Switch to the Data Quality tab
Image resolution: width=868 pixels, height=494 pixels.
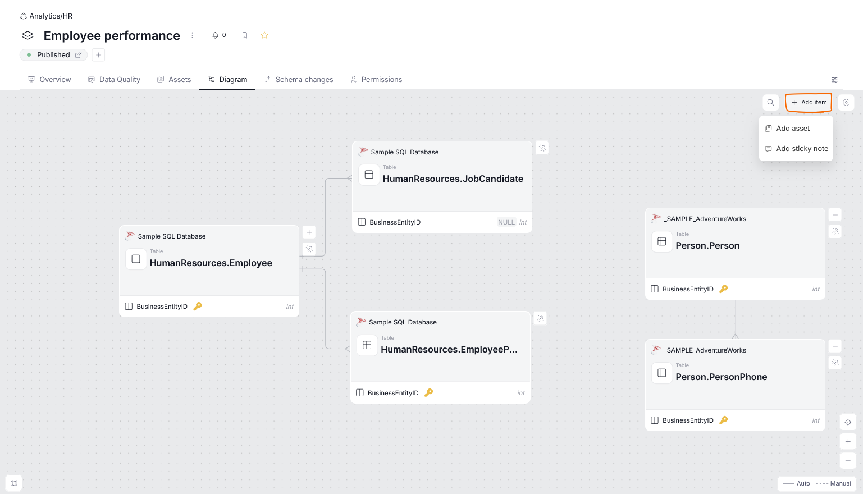coord(114,80)
